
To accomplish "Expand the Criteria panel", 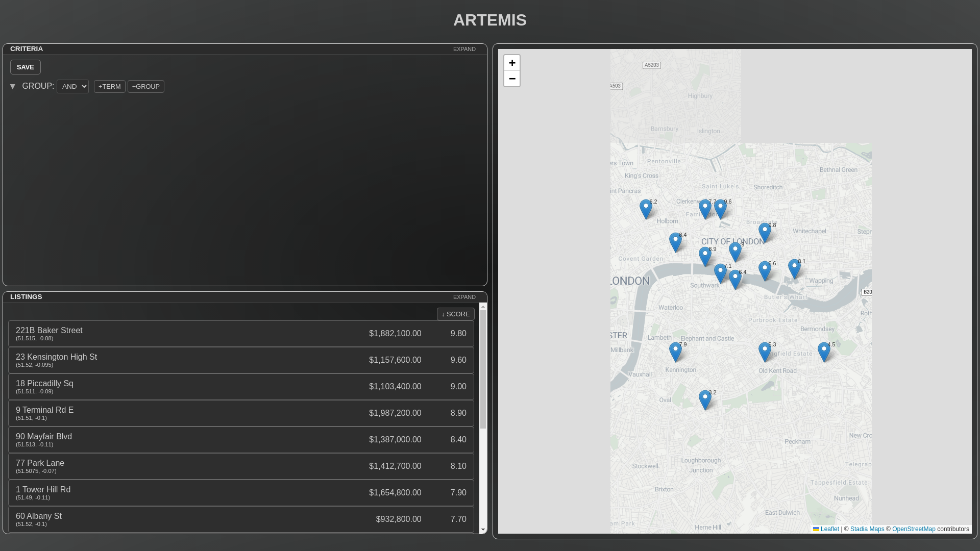I will pos(464,49).
